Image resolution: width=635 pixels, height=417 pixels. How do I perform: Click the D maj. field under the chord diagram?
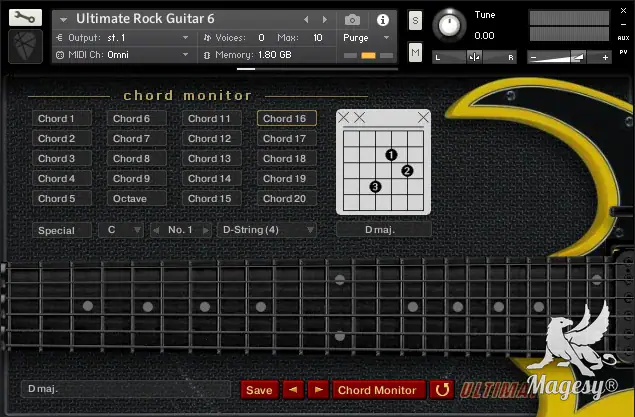384,230
